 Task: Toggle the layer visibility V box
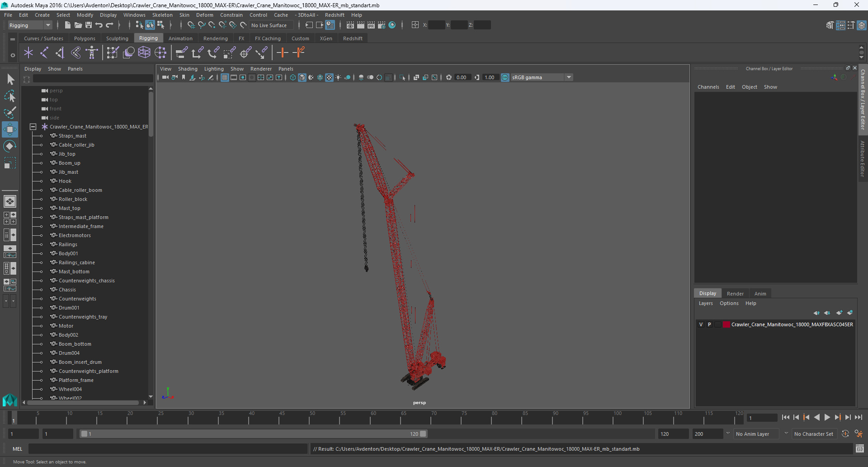coord(701,324)
